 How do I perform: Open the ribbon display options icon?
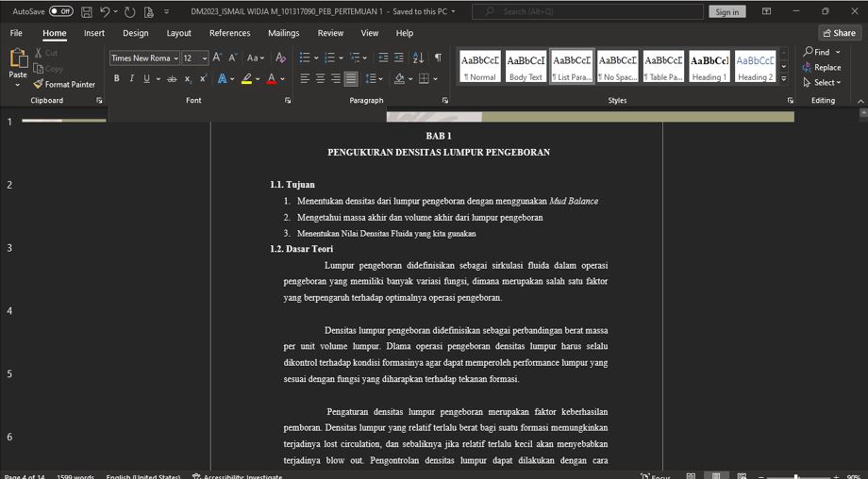tap(767, 11)
